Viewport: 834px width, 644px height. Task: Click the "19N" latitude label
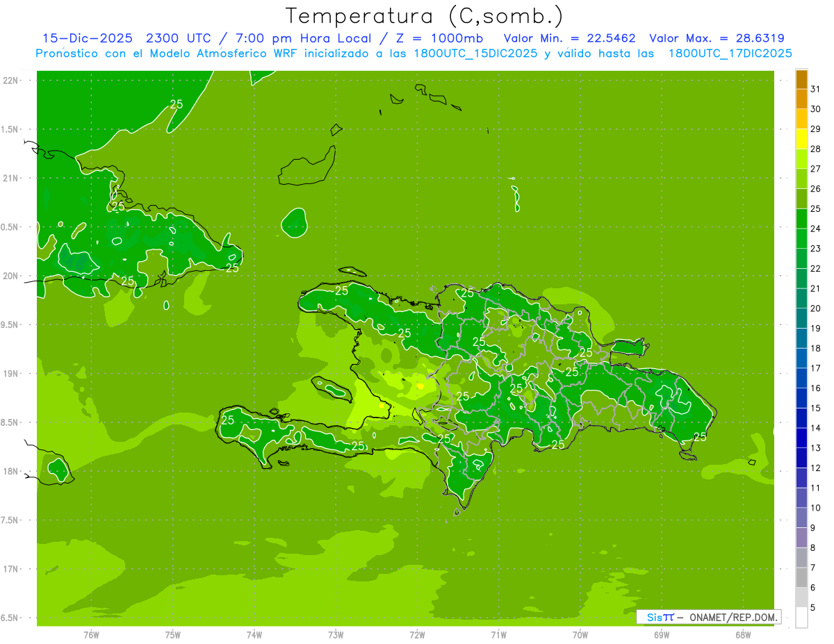pyautogui.click(x=10, y=373)
